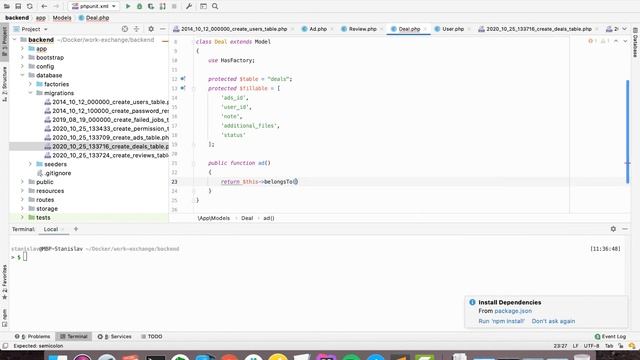Click gutter override icon on line 12
Image resolution: width=640 pixels, height=360 pixels.
[x=183, y=79]
